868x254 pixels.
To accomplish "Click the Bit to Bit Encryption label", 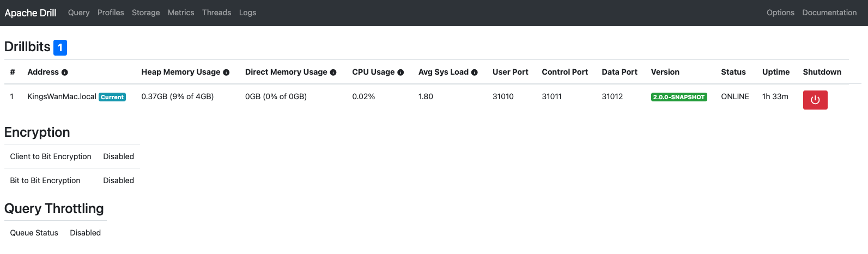I will (x=45, y=180).
